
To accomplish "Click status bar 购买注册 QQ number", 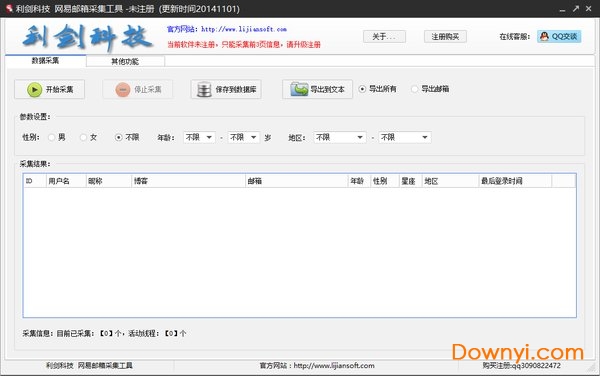I will (521, 366).
